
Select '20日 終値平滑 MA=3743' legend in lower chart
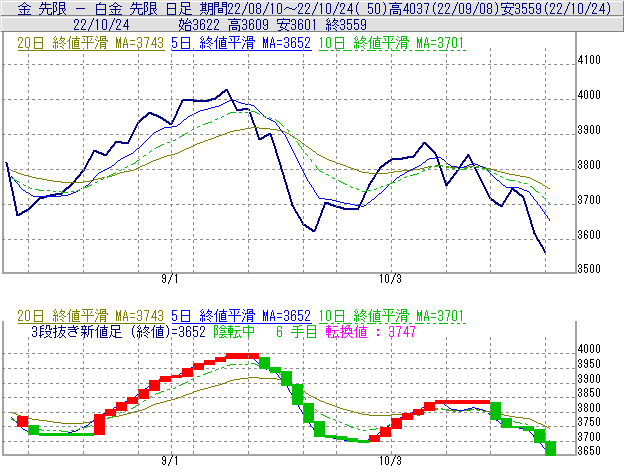click(91, 316)
